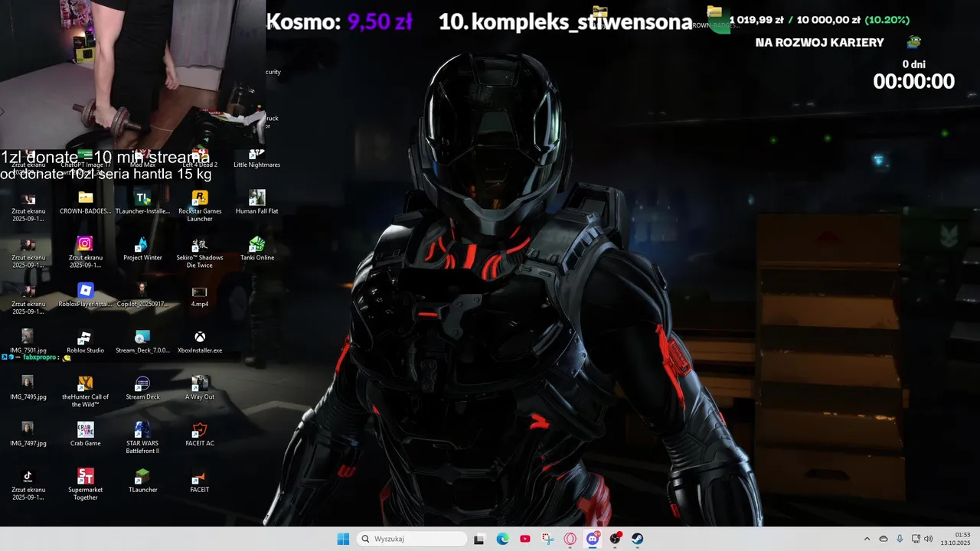The width and height of the screenshot is (980, 551).
Task: Select the 4.mp4 video file
Action: (200, 295)
